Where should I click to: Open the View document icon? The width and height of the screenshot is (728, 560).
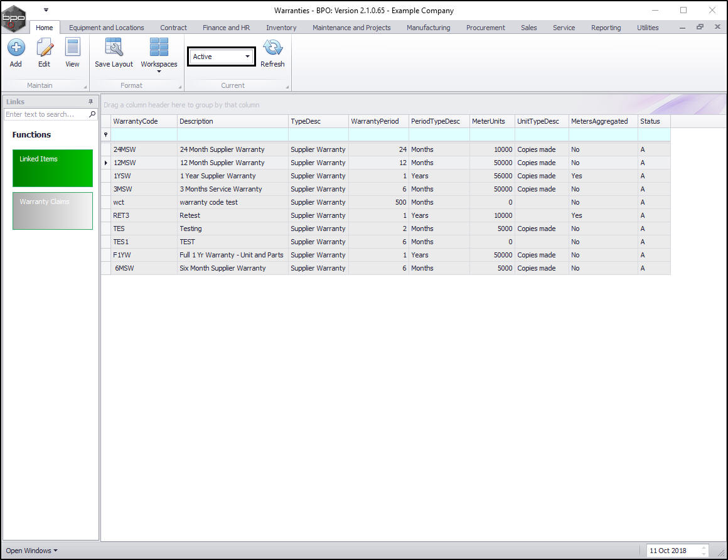pos(72,47)
